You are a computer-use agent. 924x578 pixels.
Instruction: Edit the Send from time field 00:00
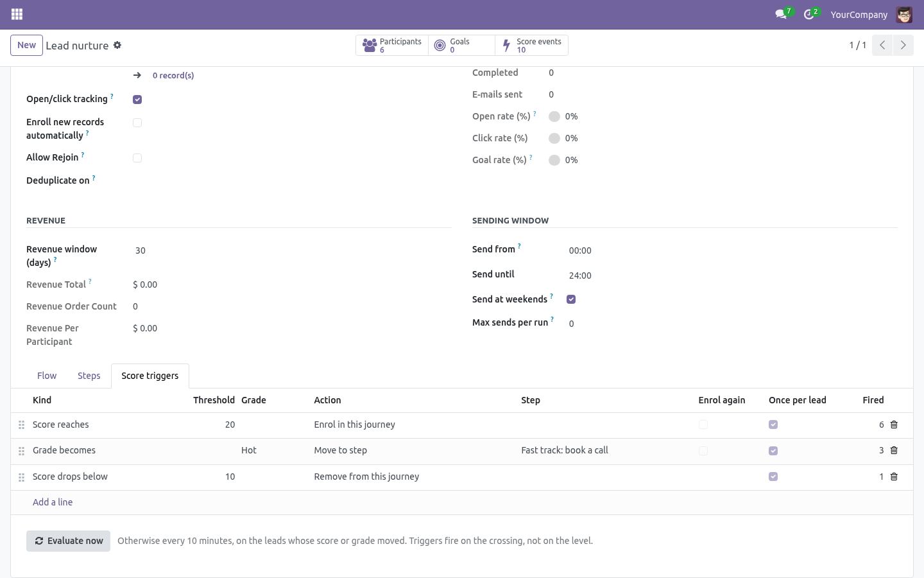tap(732, 250)
